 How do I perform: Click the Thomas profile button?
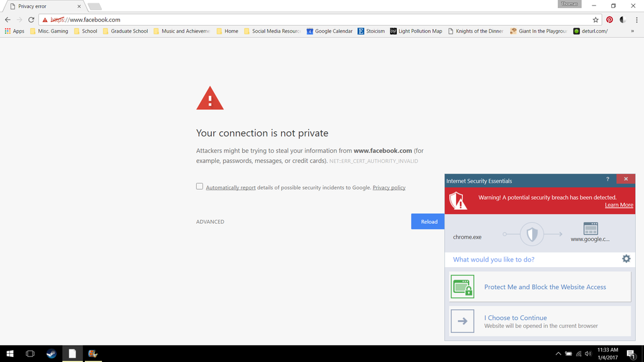569,4
